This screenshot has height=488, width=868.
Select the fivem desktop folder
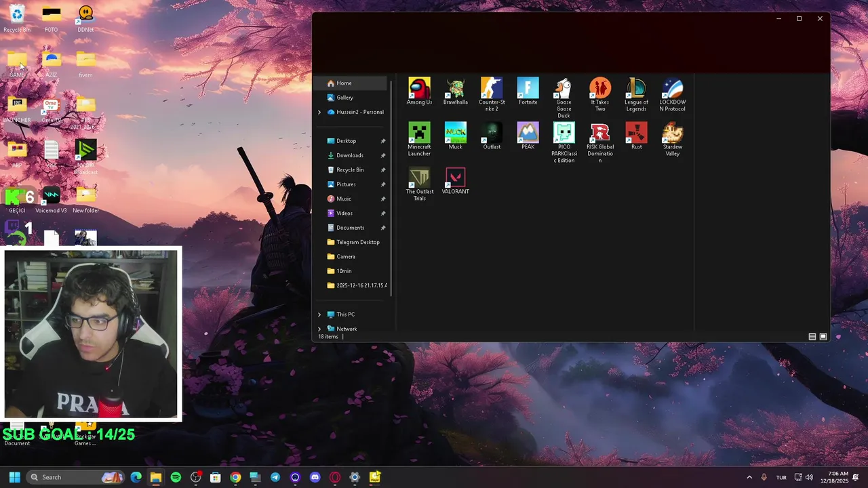pyautogui.click(x=85, y=64)
